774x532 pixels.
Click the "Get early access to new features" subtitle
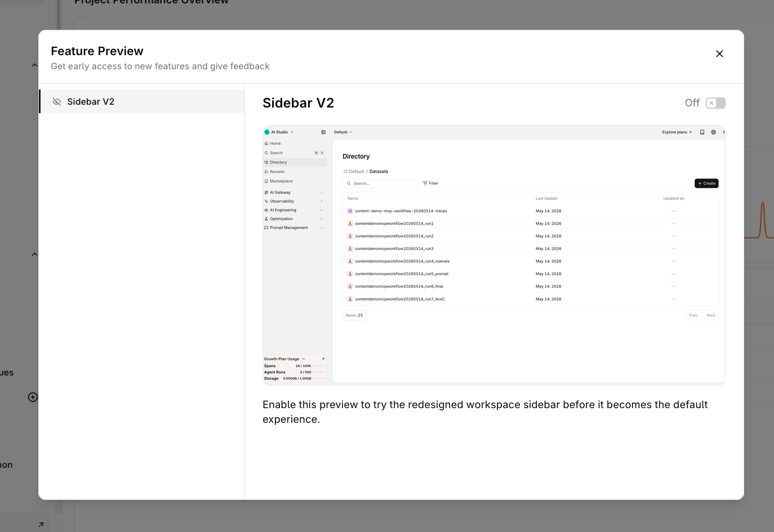tap(160, 66)
